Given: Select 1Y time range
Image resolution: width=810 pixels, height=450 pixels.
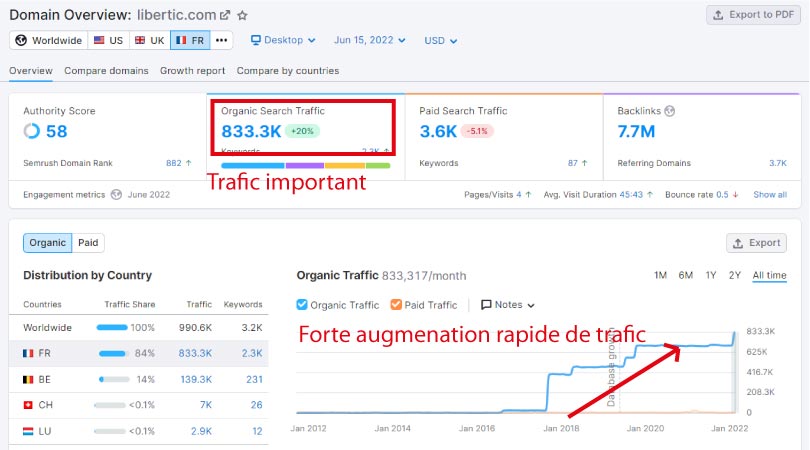Looking at the screenshot, I should [711, 275].
